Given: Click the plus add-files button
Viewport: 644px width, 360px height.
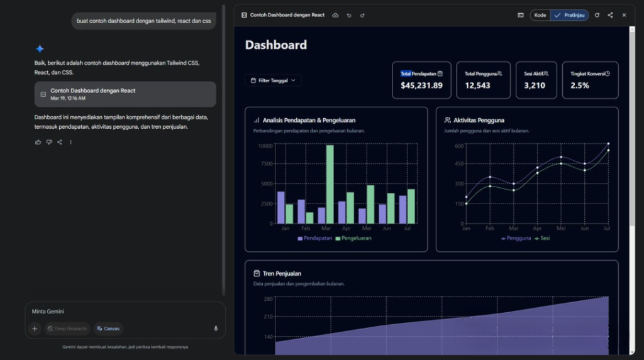Looking at the screenshot, I should pyautogui.click(x=35, y=329).
